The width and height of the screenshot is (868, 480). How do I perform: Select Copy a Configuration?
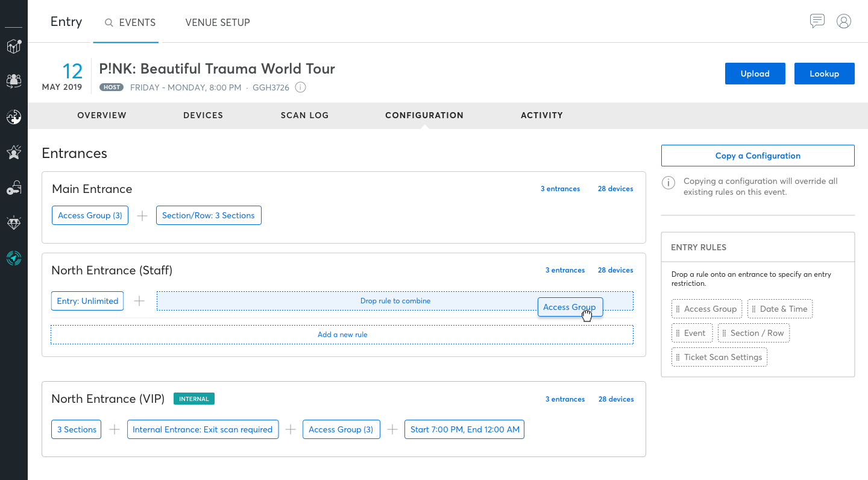pos(758,155)
